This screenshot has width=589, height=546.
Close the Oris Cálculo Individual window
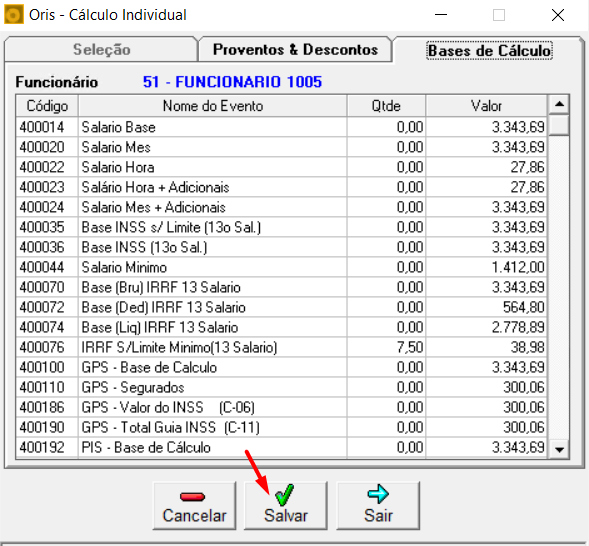click(558, 15)
